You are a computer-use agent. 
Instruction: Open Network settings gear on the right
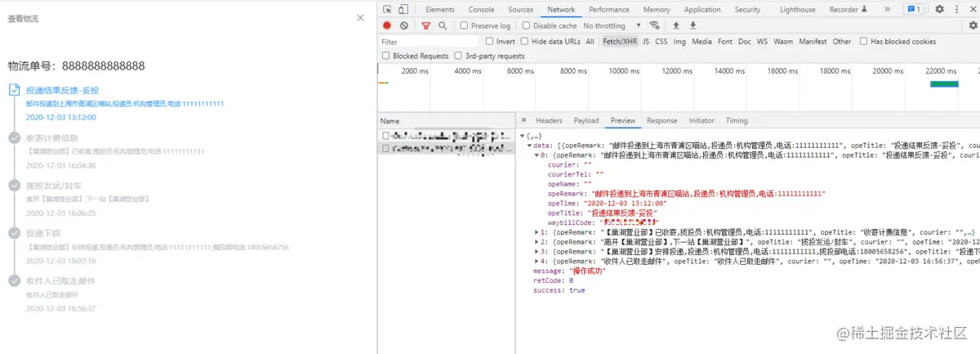pyautogui.click(x=973, y=25)
